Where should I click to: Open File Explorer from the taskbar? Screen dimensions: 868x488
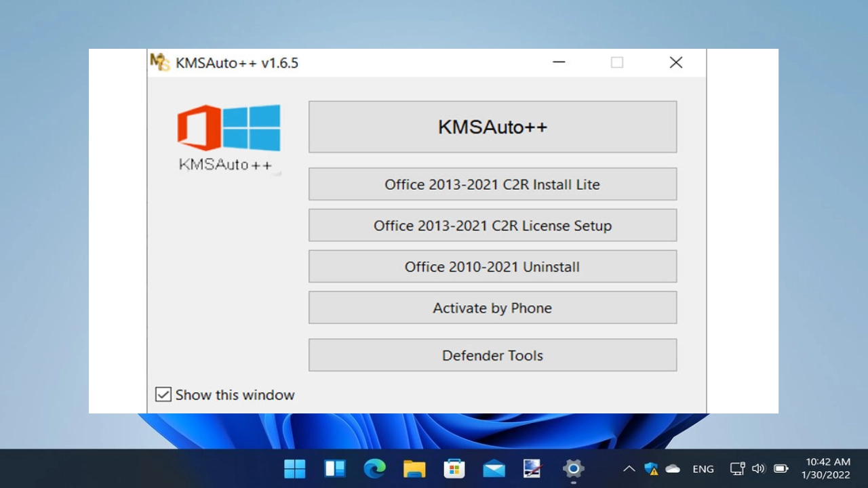tap(414, 468)
